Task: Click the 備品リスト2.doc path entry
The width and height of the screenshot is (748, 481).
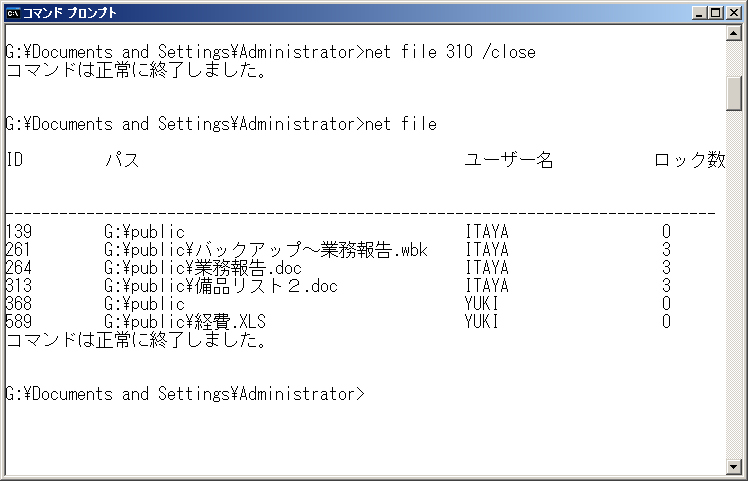Action: tap(221, 286)
